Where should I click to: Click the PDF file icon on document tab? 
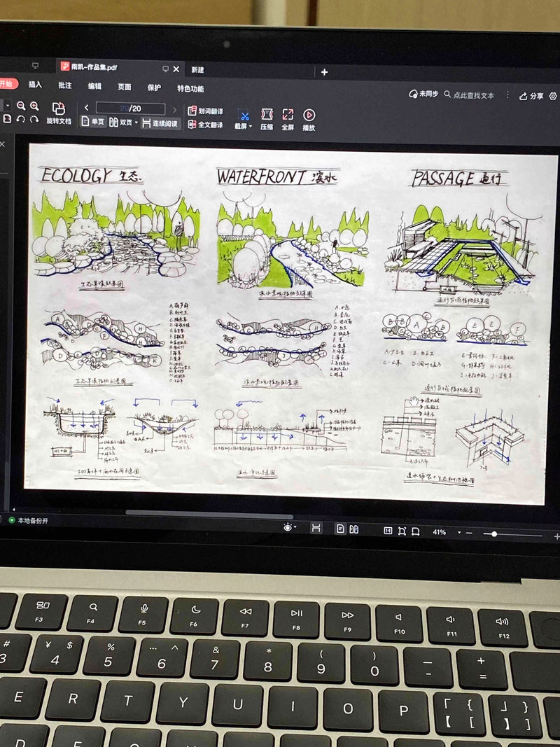point(65,67)
